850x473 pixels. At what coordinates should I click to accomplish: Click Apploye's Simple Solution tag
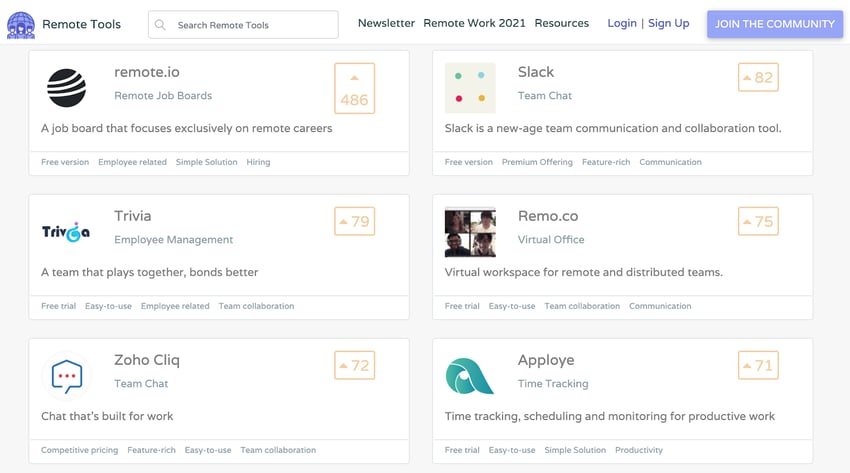coord(575,450)
